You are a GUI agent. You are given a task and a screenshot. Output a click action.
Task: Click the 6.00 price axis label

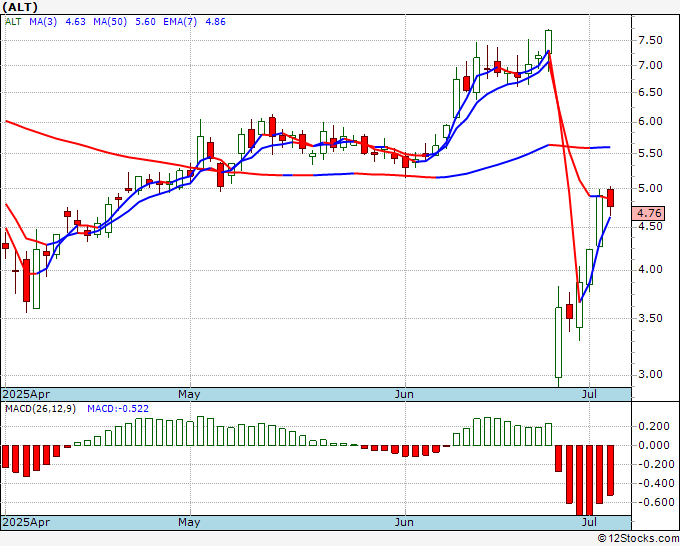coord(650,122)
